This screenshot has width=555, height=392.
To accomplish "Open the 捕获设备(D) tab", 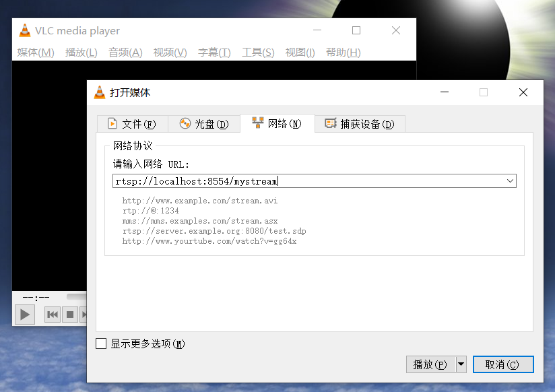I will (x=360, y=123).
